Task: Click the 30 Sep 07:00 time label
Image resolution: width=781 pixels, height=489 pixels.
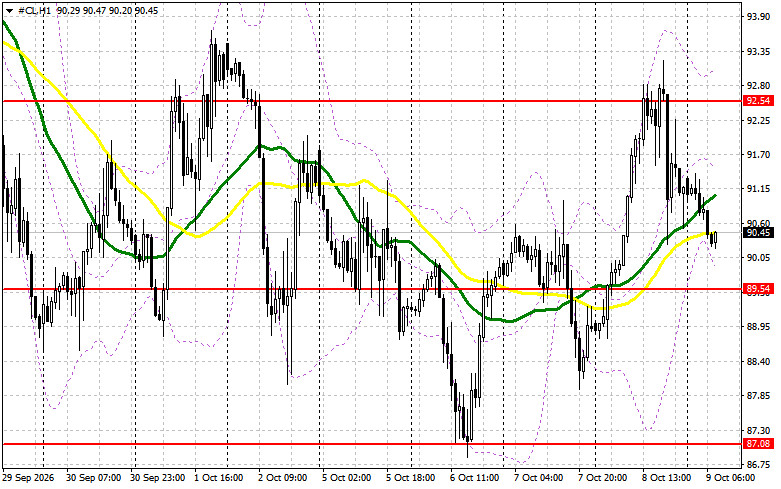Action: pyautogui.click(x=93, y=478)
